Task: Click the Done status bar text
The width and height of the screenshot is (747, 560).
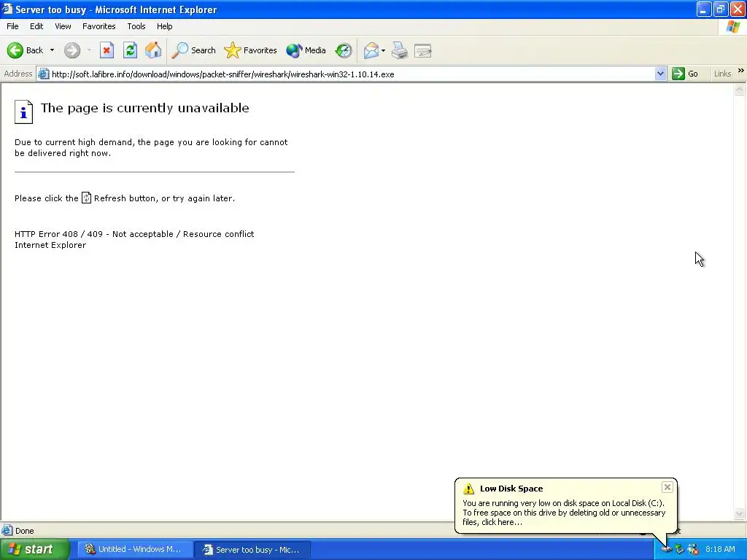Action: tap(25, 531)
